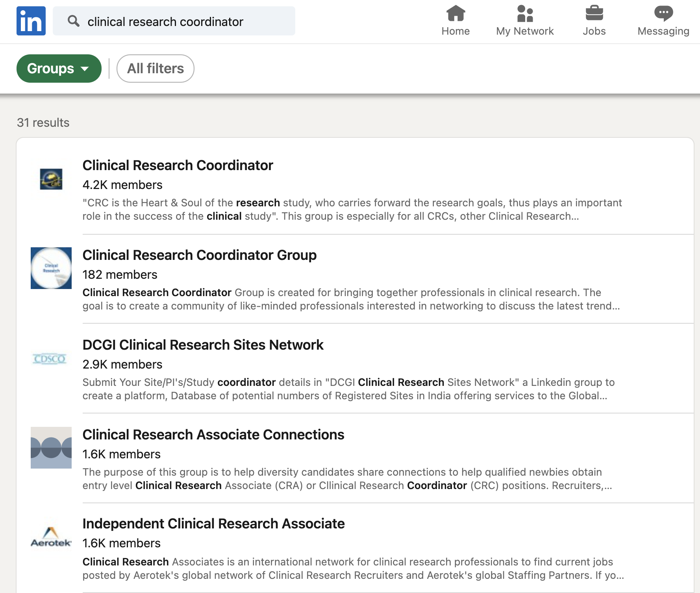Click the LinkedIn logo icon
This screenshot has width=700, height=593.
[31, 21]
